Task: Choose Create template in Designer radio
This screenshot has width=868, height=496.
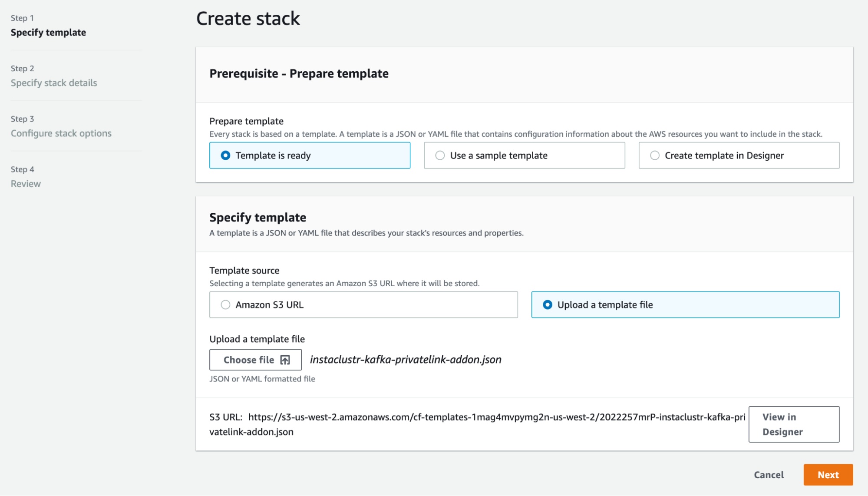Action: (x=654, y=155)
